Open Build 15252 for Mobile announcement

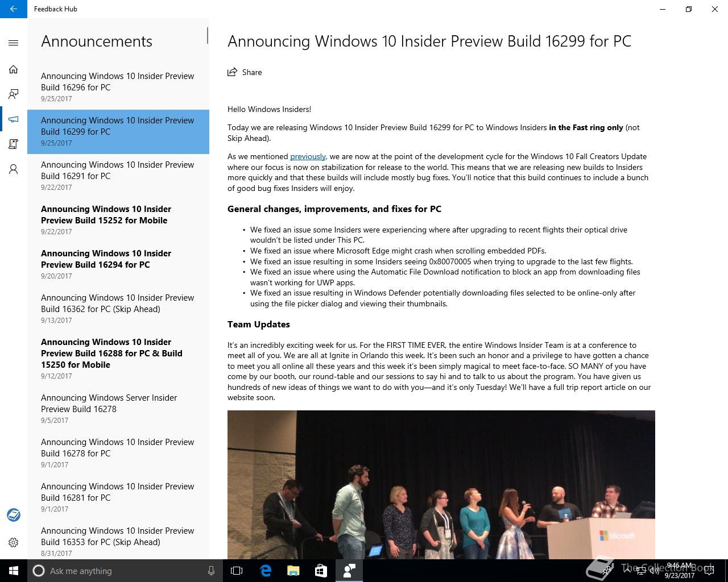click(x=118, y=221)
